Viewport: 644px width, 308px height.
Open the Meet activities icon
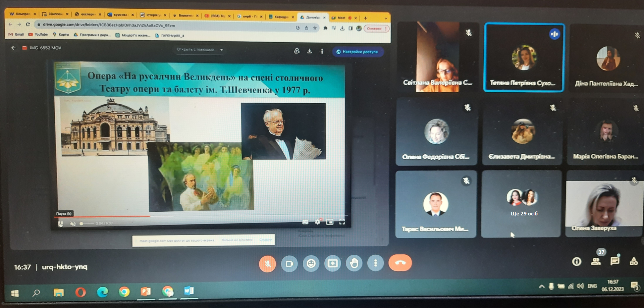coord(634,261)
